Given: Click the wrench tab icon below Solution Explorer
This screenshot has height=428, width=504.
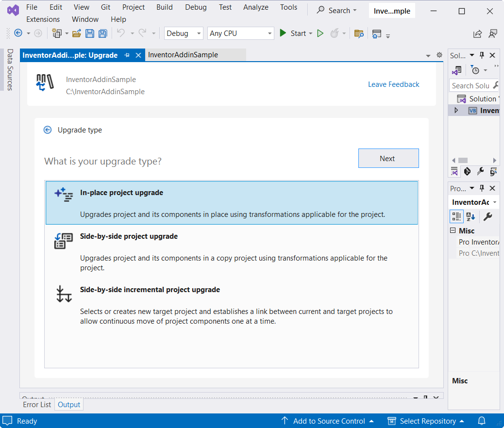Looking at the screenshot, I should [481, 171].
